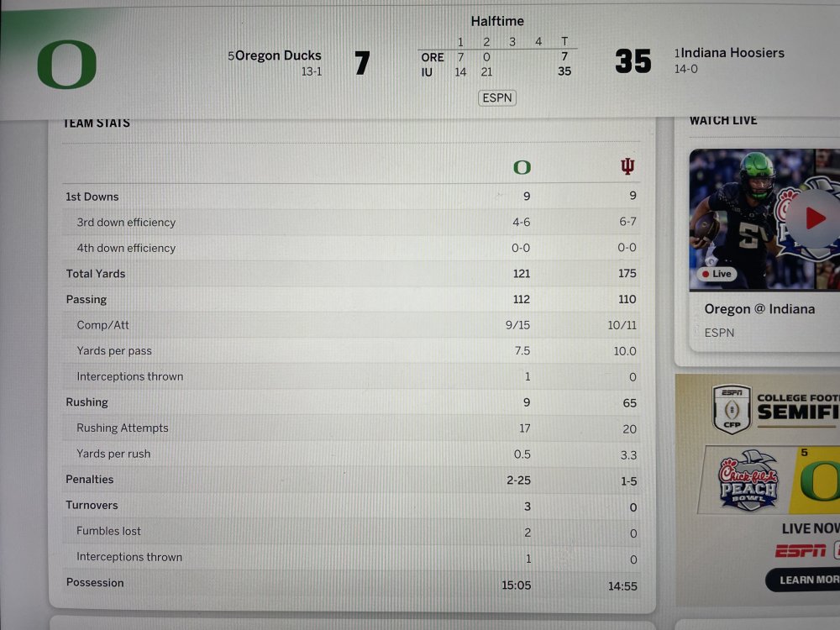The width and height of the screenshot is (840, 630).
Task: Play the Oregon @ Indiana live video
Action: (x=814, y=218)
